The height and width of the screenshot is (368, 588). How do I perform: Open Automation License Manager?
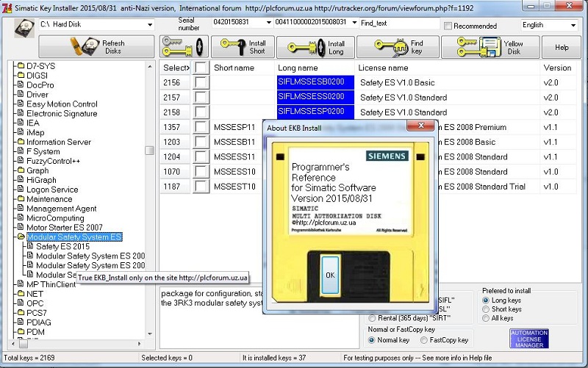529,339
